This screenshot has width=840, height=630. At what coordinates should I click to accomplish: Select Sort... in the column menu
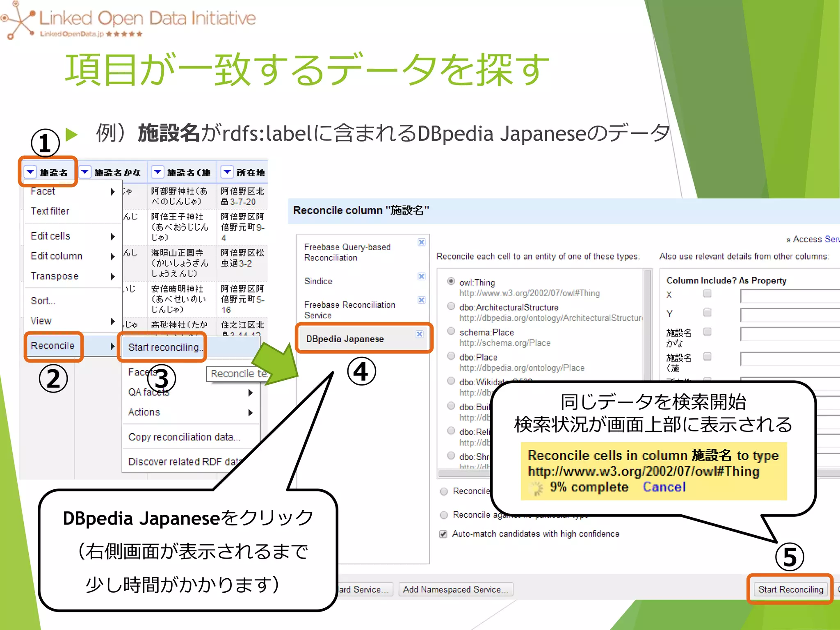pos(43,301)
